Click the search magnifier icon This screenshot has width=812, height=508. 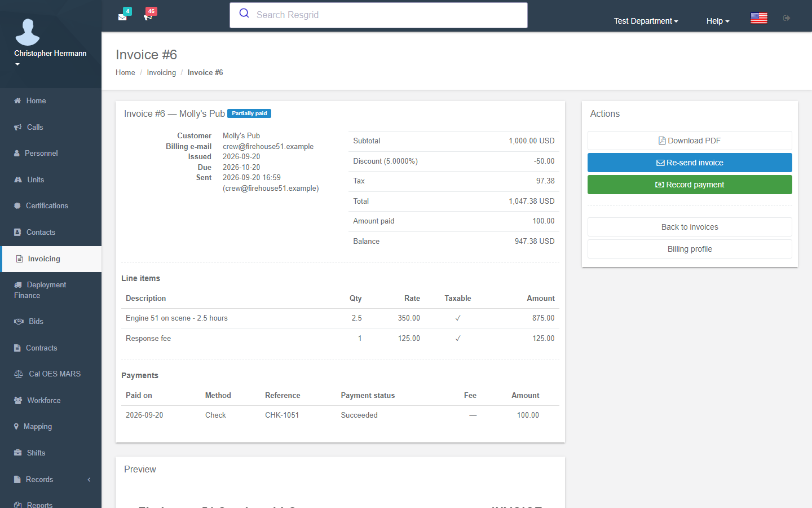[244, 14]
